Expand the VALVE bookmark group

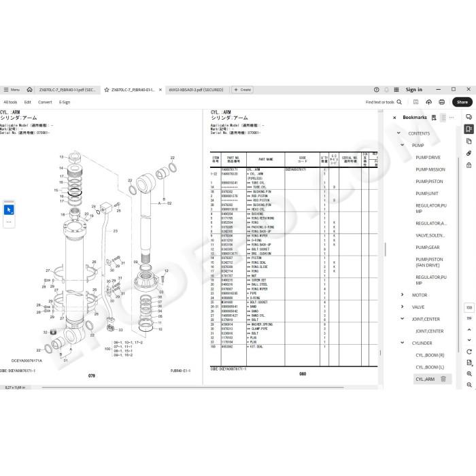tap(403, 307)
